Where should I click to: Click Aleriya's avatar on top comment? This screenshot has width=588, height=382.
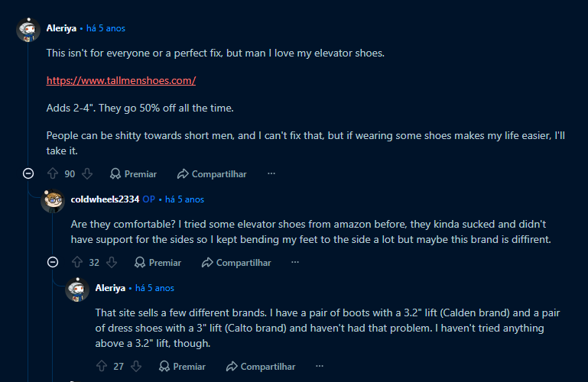click(28, 30)
